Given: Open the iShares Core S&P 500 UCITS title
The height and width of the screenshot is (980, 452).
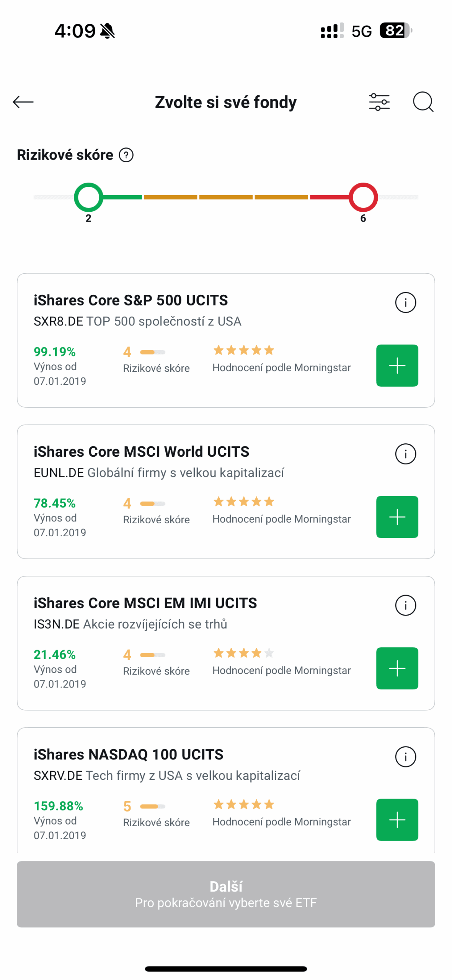Looking at the screenshot, I should point(131,300).
